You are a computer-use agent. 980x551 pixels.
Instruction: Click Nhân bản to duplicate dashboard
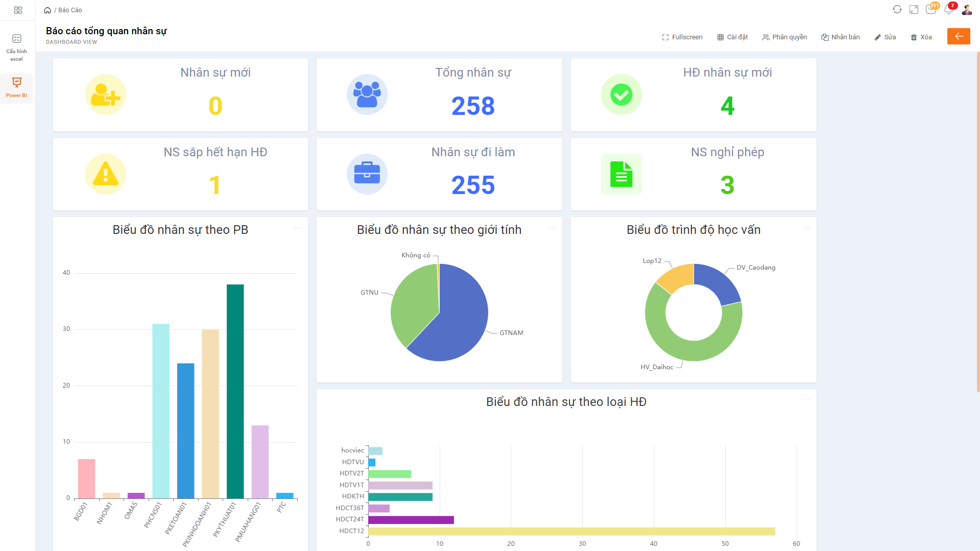(840, 37)
